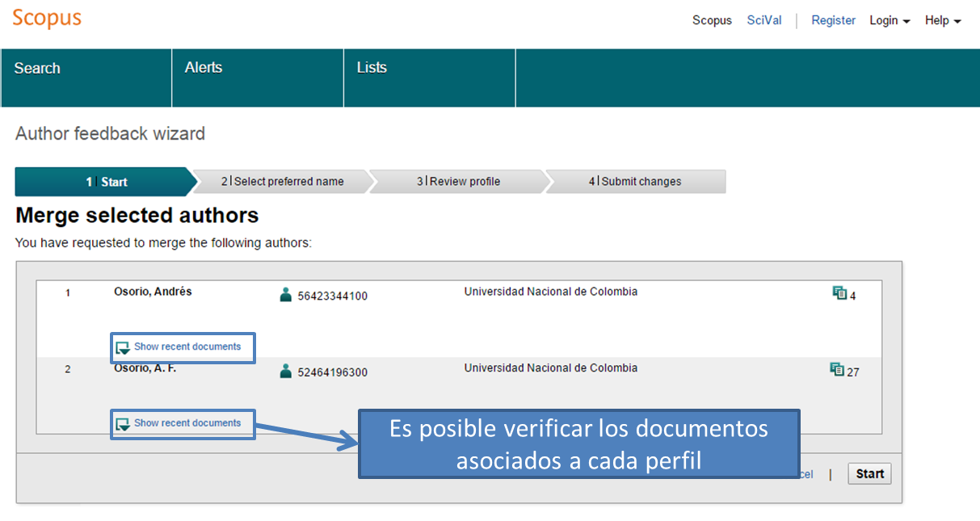
Task: Open the Alerts navigation tab
Action: 258,78
